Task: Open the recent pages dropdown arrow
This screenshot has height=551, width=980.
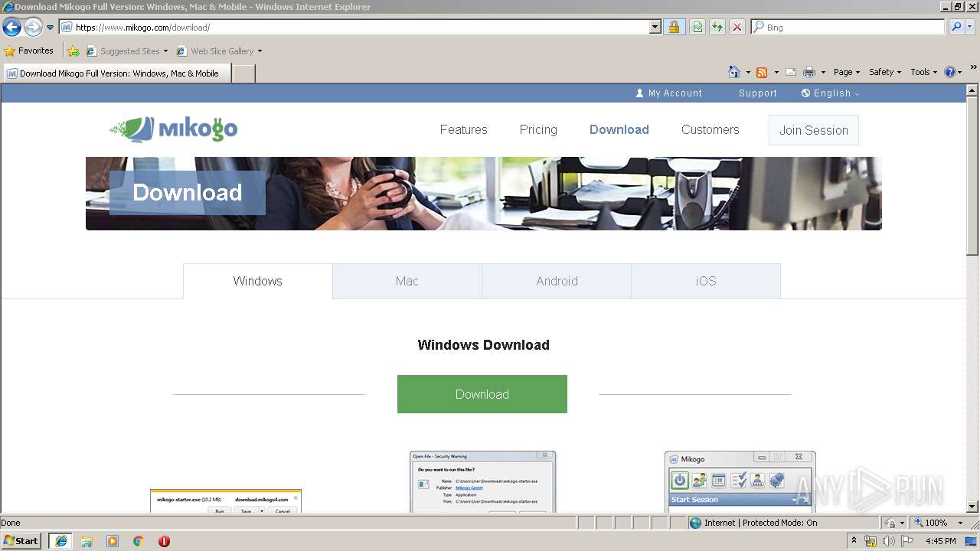Action: 51,28
